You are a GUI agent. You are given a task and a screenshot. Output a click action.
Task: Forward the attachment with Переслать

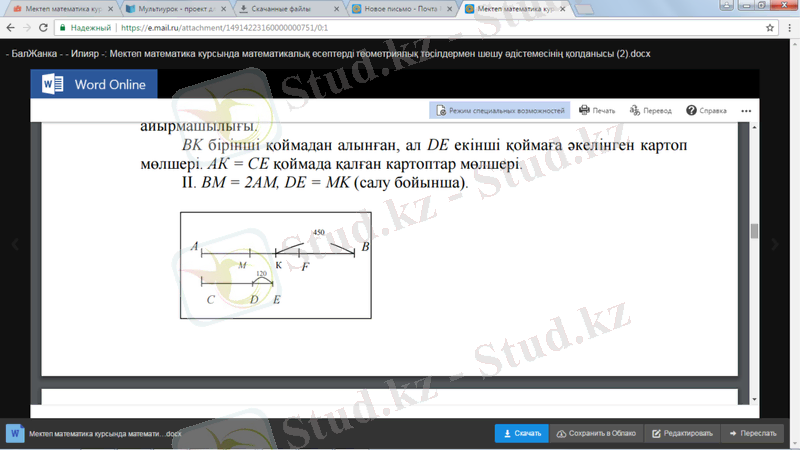(753, 433)
